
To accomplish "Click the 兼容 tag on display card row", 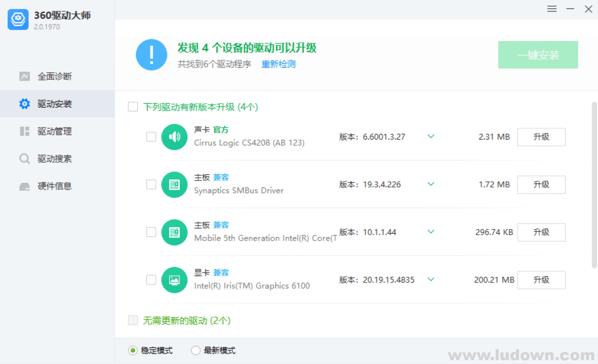I will tap(221, 273).
